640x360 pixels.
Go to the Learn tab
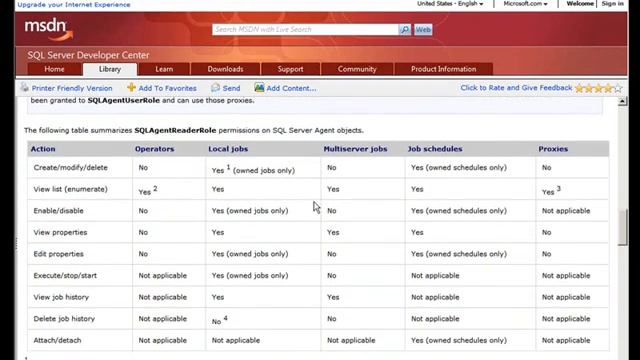pyautogui.click(x=164, y=69)
